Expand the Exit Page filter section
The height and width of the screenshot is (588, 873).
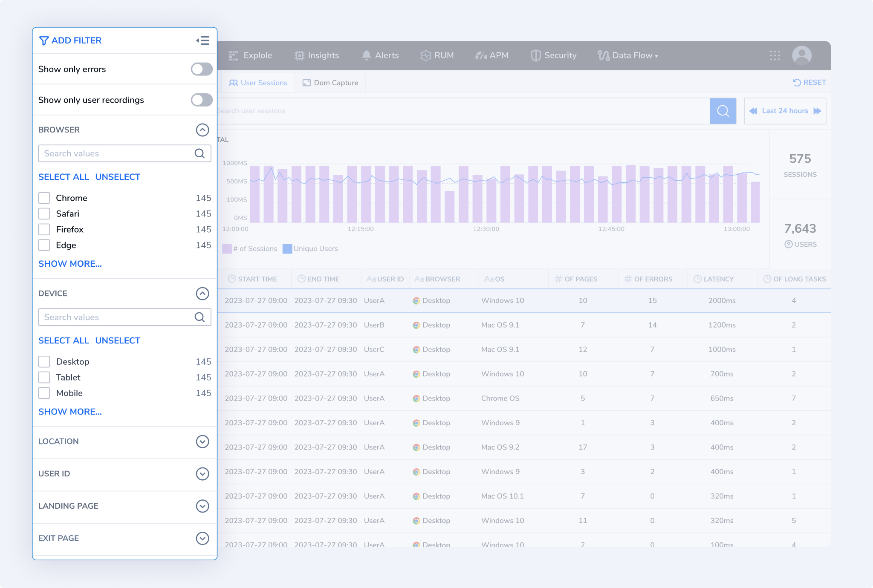(202, 538)
